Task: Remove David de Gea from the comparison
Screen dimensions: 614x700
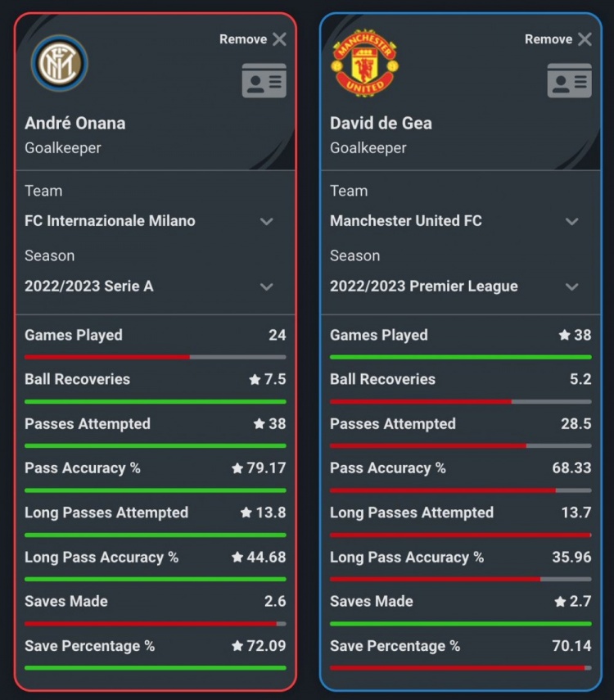Action: click(x=558, y=39)
